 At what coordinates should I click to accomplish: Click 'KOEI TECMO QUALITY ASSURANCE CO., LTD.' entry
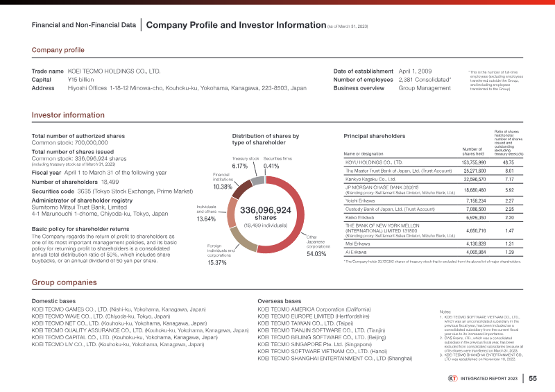point(140,330)
